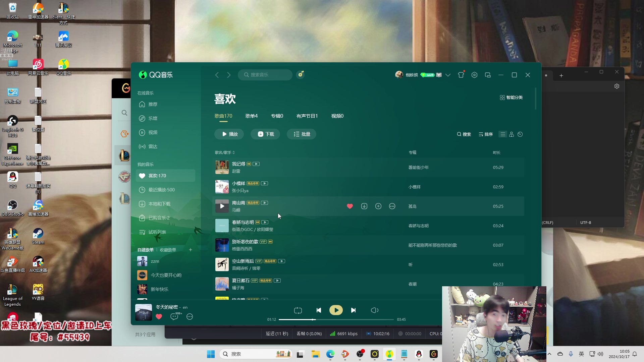
Task: Download 南山南 via row download icon
Action: click(x=364, y=206)
